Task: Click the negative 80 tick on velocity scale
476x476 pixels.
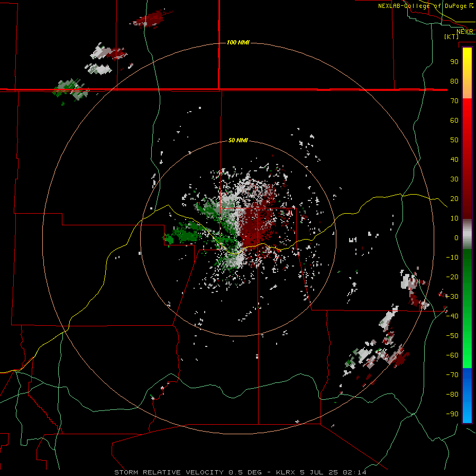Action: pos(452,395)
